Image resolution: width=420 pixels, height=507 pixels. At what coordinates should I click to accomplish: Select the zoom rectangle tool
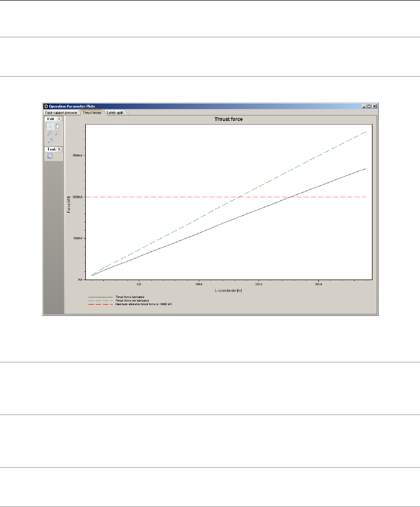[50, 156]
